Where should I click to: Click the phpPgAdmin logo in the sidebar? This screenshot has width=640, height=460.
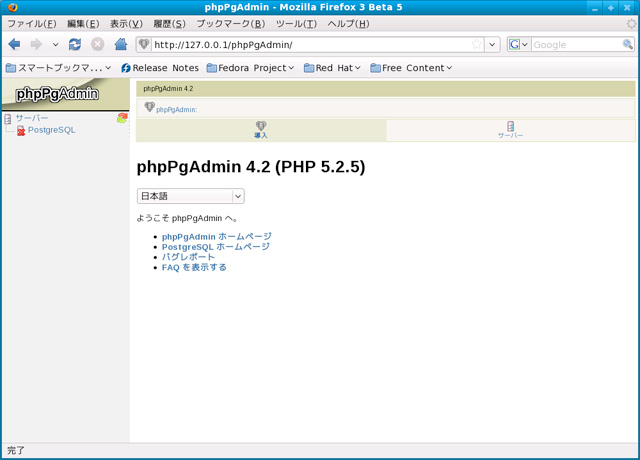click(57, 94)
